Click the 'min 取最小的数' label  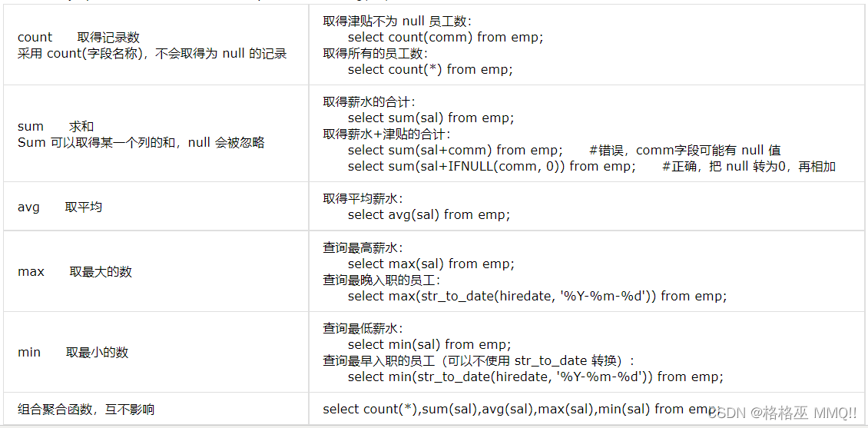73,352
